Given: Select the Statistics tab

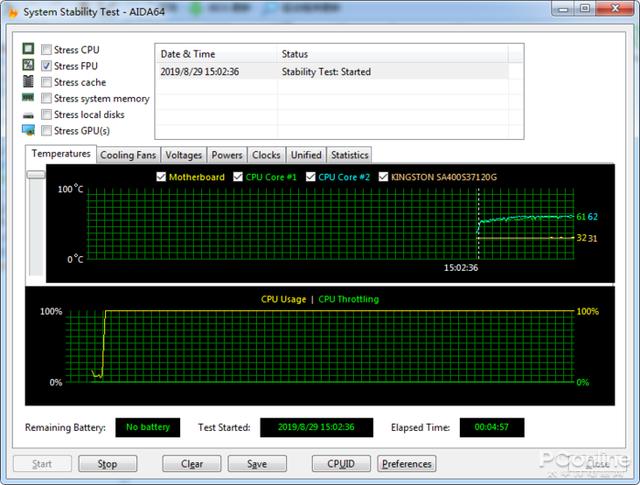Looking at the screenshot, I should 349,155.
